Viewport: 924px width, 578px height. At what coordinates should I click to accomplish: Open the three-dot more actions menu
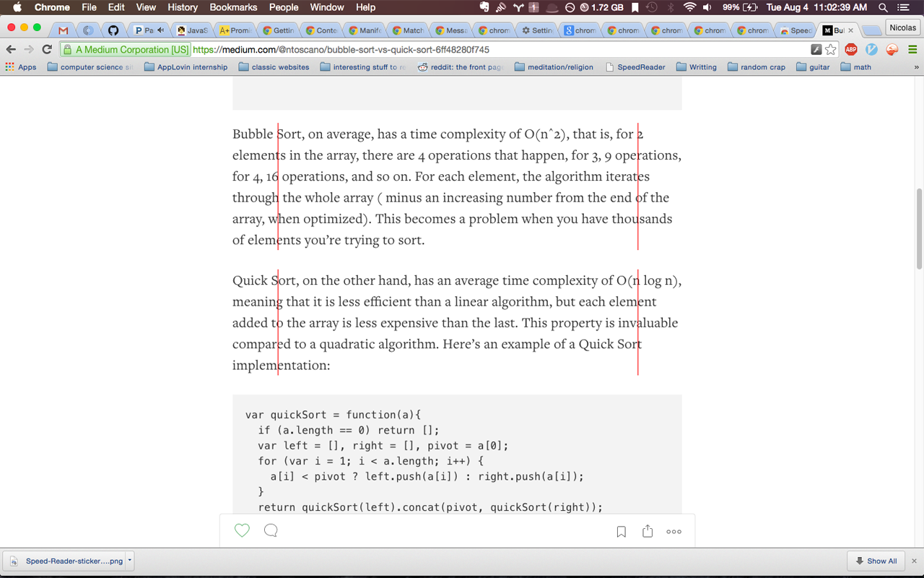[x=674, y=531]
